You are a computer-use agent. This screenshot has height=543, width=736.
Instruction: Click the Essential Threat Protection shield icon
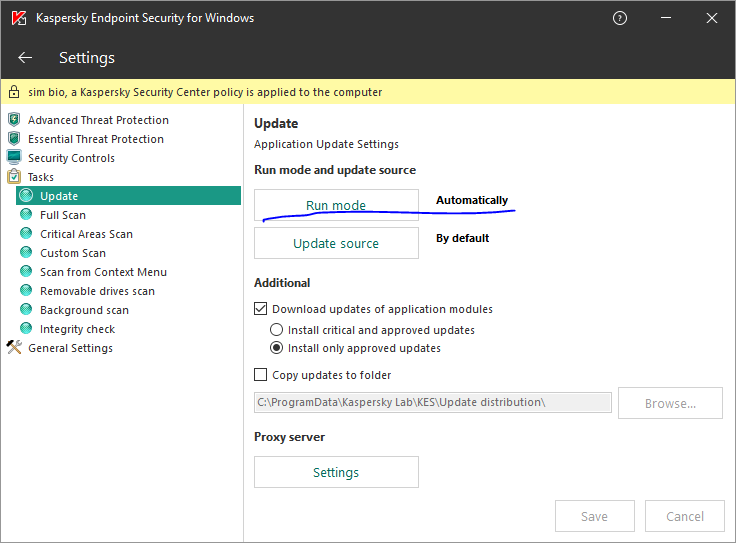coord(14,139)
